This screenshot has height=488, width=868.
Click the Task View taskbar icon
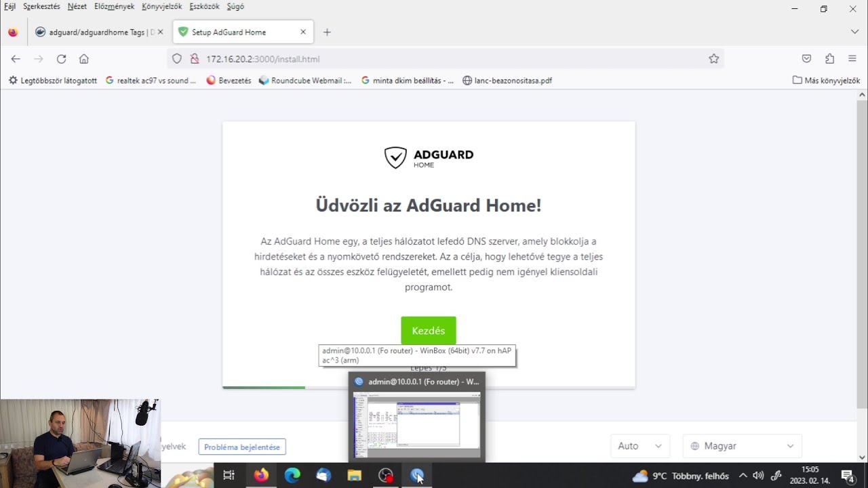pos(229,476)
